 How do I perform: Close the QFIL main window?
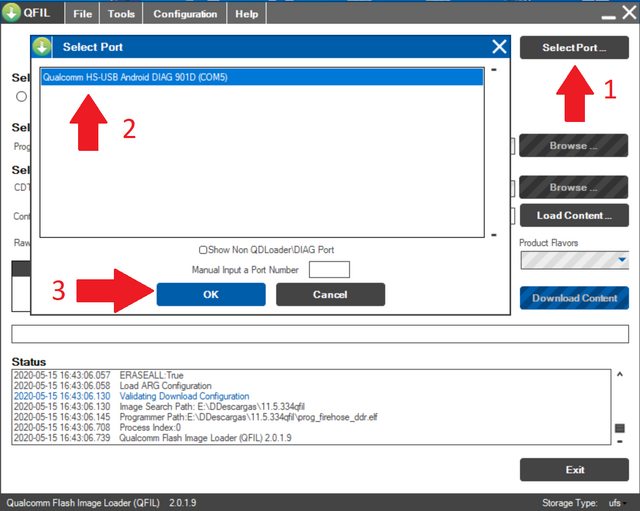click(629, 13)
